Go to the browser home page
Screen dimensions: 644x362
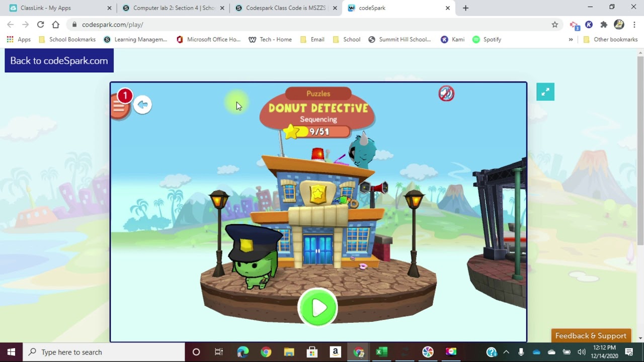pyautogui.click(x=55, y=24)
